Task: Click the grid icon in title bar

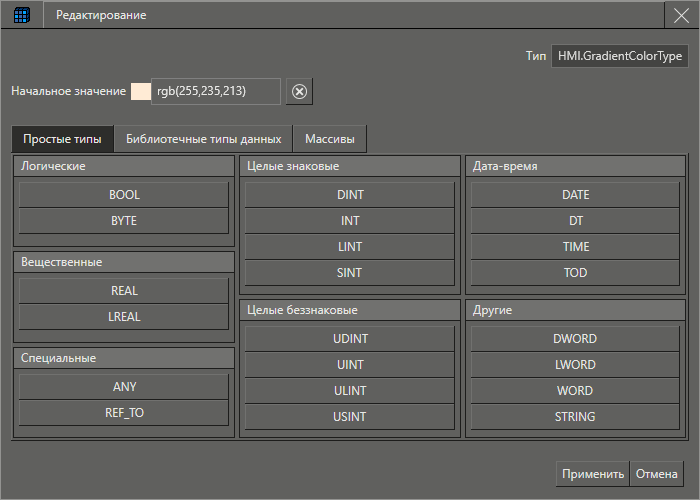Action: pyautogui.click(x=21, y=16)
